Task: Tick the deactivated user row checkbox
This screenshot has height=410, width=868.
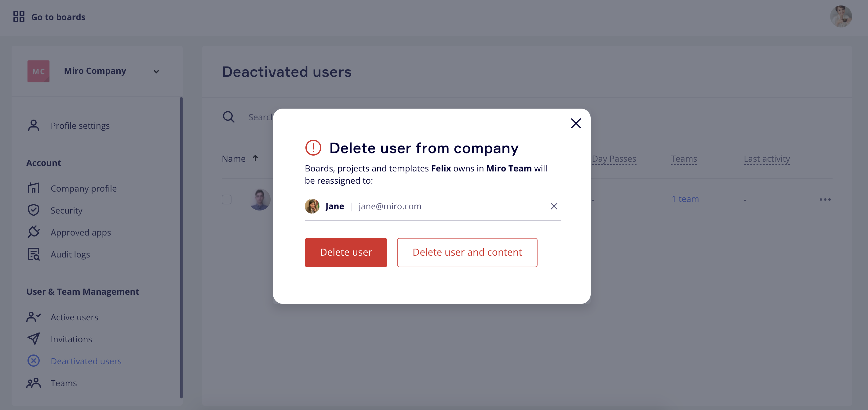Action: pos(226,199)
